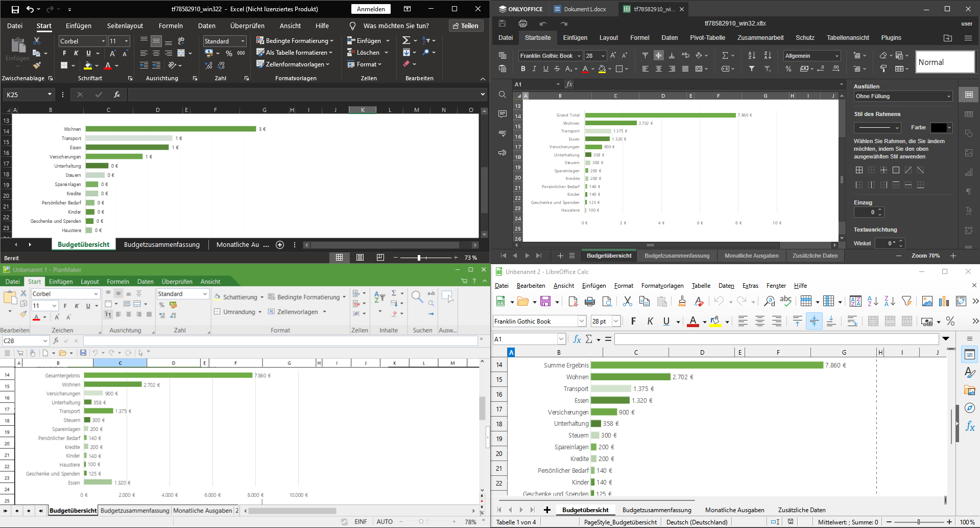Click the Schattierung button in PlanMaker

pos(238,297)
